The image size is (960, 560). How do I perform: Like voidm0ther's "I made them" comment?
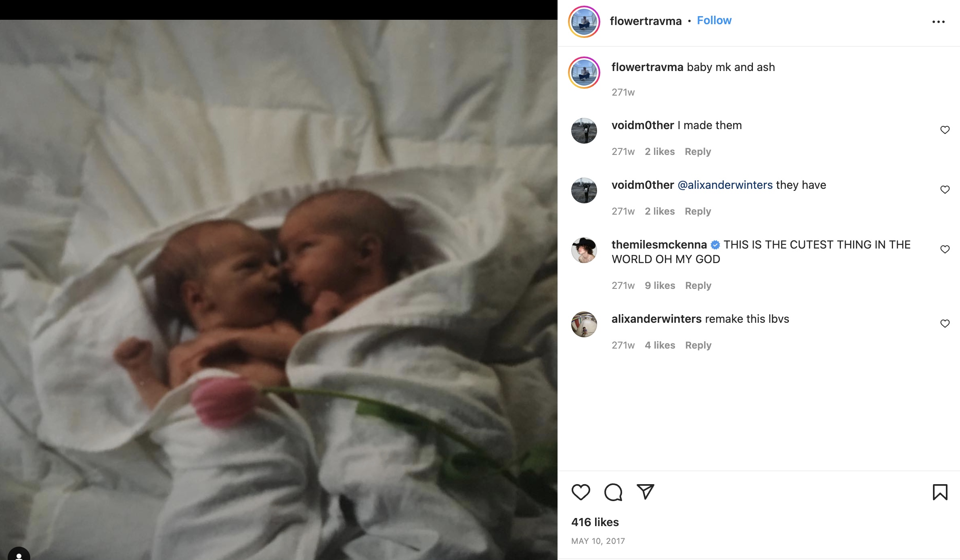tap(945, 130)
